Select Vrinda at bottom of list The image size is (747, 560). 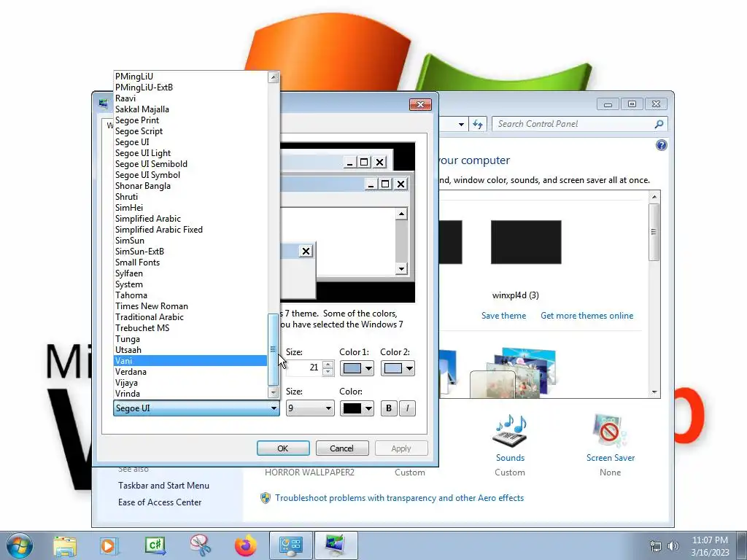[190, 394]
